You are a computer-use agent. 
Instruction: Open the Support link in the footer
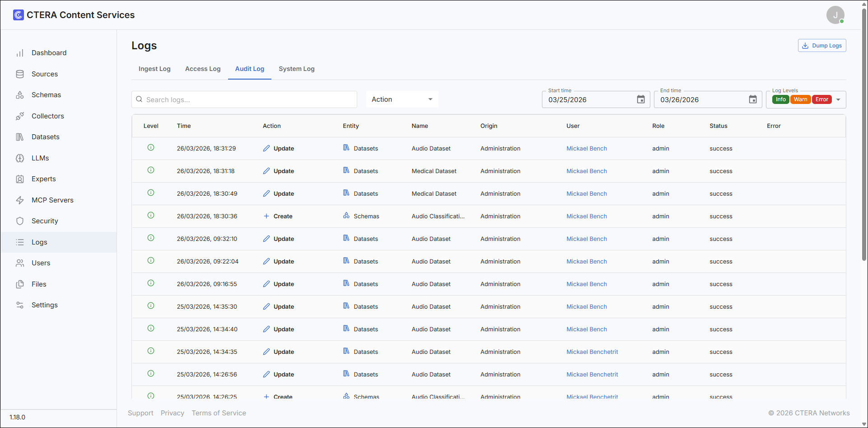tap(140, 413)
